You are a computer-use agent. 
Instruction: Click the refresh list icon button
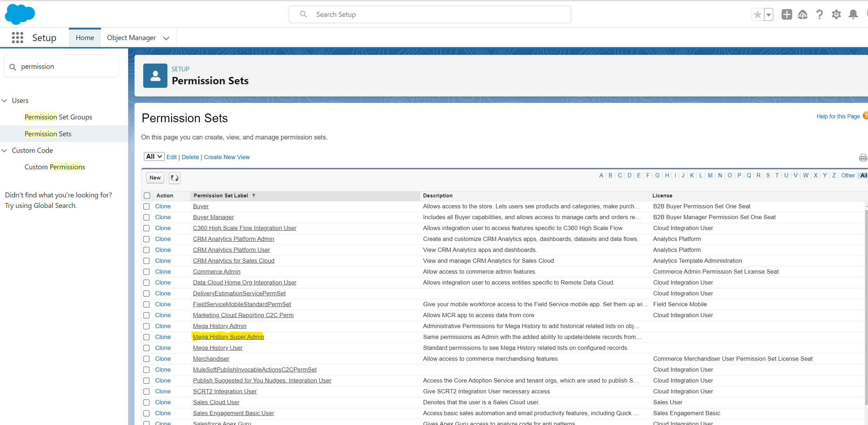point(174,178)
